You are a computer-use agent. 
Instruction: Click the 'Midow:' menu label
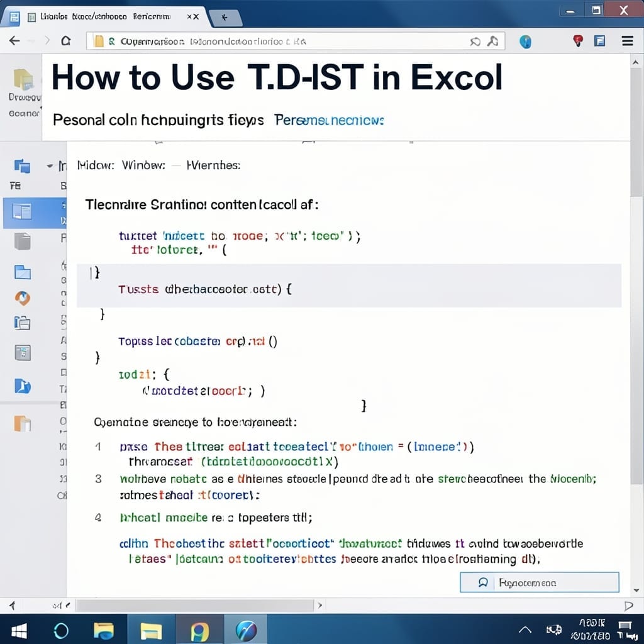tap(96, 165)
